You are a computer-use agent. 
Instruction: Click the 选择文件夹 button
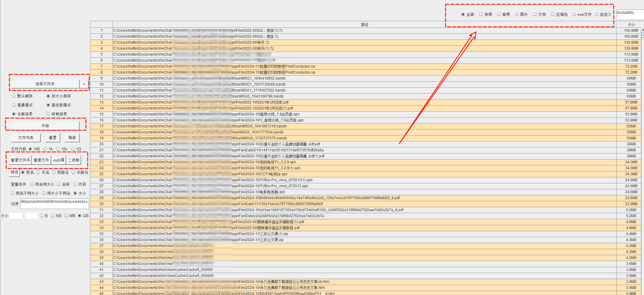[x=45, y=84]
